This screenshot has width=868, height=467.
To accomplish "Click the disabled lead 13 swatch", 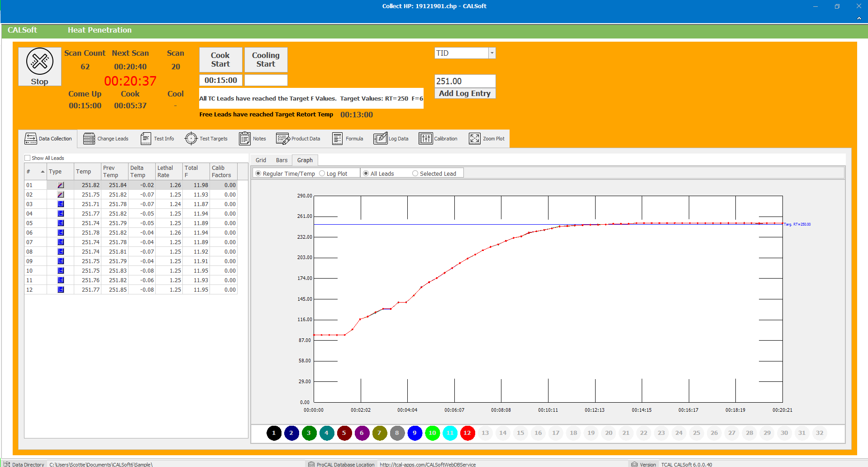I will pyautogui.click(x=485, y=433).
